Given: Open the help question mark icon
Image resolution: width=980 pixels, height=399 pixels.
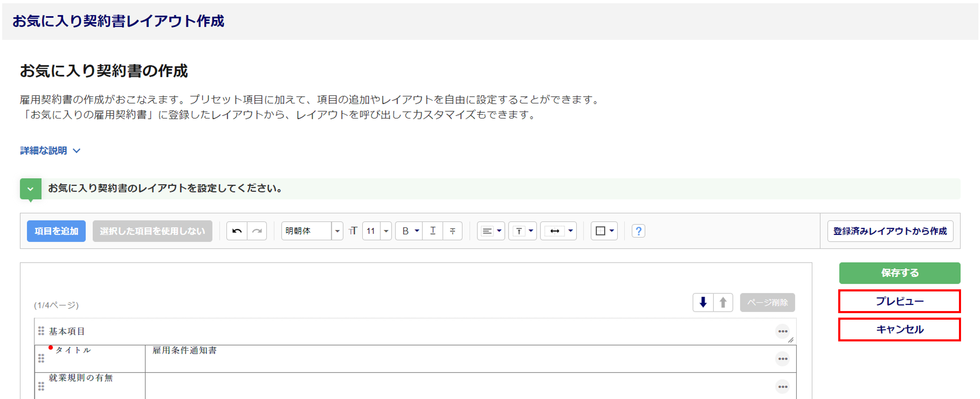Looking at the screenshot, I should tap(639, 231).
